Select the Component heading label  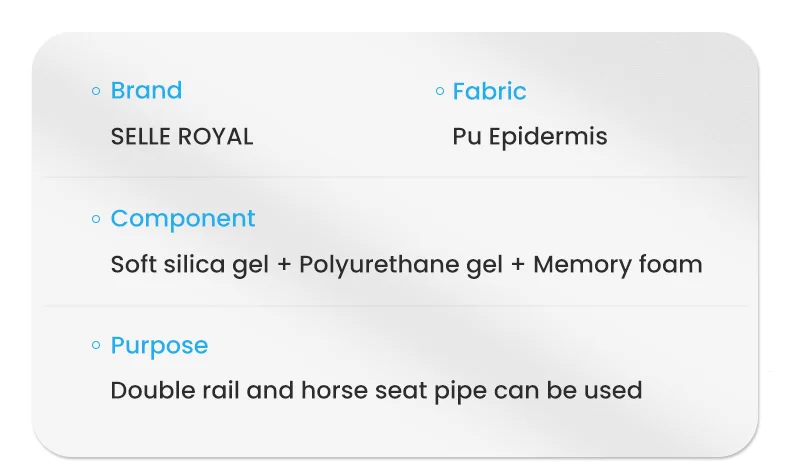(183, 220)
